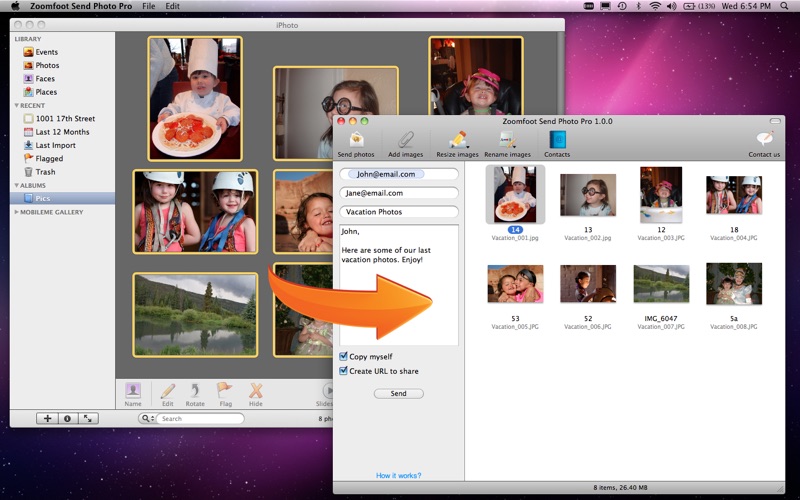Click the Wed 6:54 PM clock
Viewport: 800px width, 500px height.
(746, 6)
